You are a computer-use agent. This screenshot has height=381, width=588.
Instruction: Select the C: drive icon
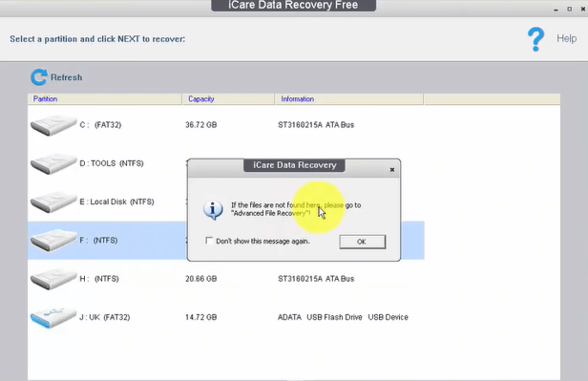pyautogui.click(x=53, y=125)
